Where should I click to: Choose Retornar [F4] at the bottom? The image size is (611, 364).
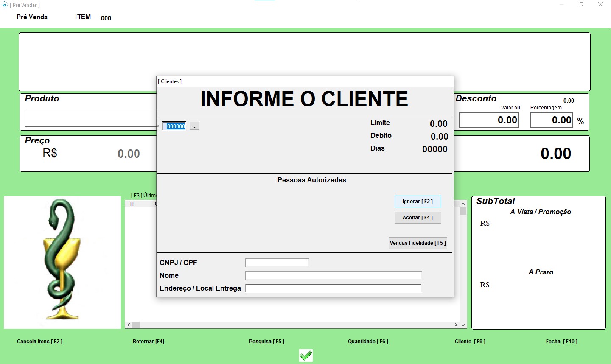click(149, 342)
